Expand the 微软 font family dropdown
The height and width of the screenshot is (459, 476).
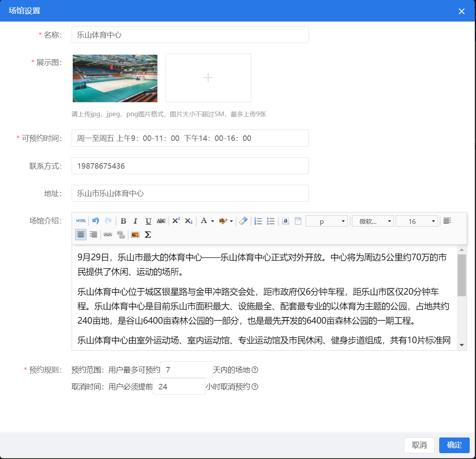click(x=372, y=221)
